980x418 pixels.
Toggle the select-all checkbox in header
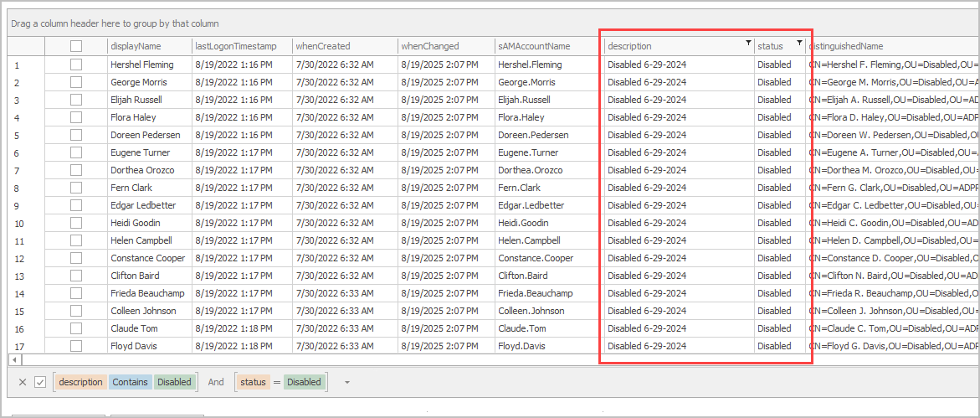tap(76, 46)
